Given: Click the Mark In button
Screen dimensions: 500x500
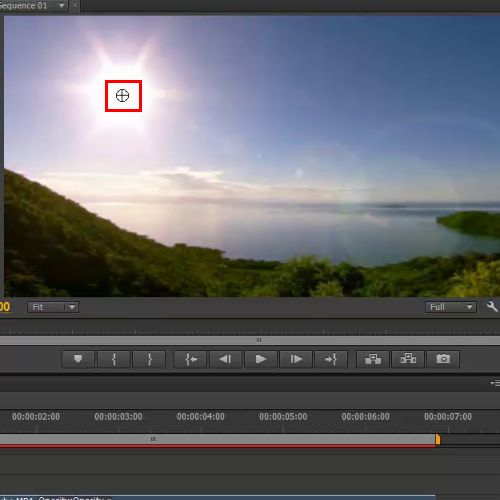Looking at the screenshot, I should coord(114,359).
